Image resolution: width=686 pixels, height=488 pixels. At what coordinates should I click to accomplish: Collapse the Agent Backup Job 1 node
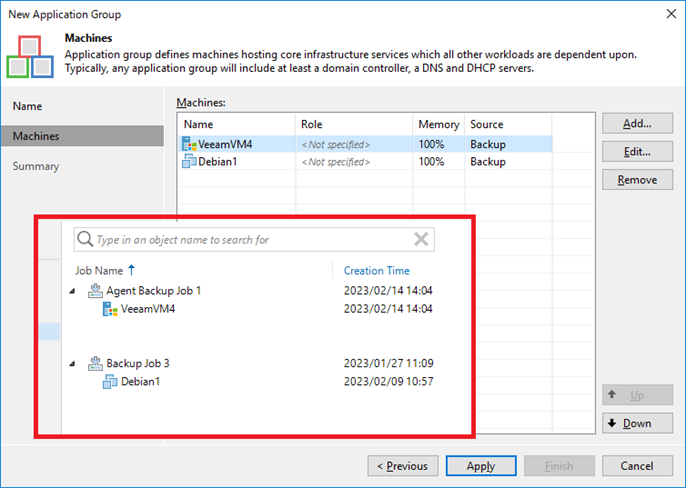73,291
